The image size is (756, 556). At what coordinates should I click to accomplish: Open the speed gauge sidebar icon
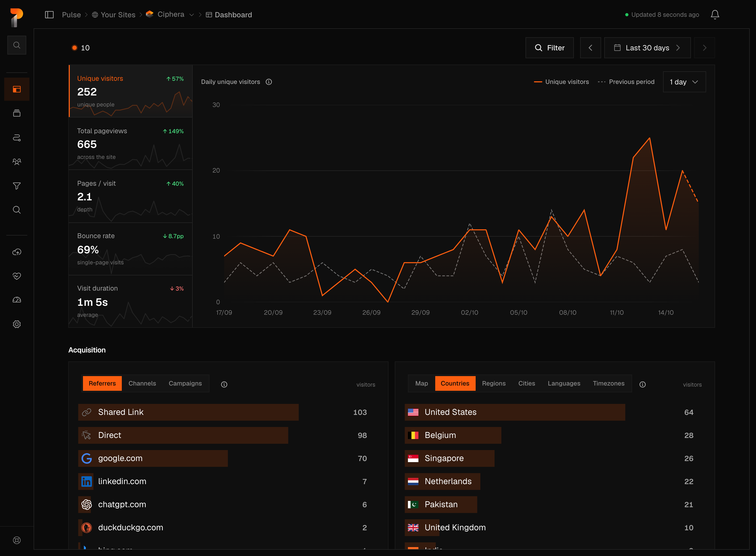tap(17, 300)
